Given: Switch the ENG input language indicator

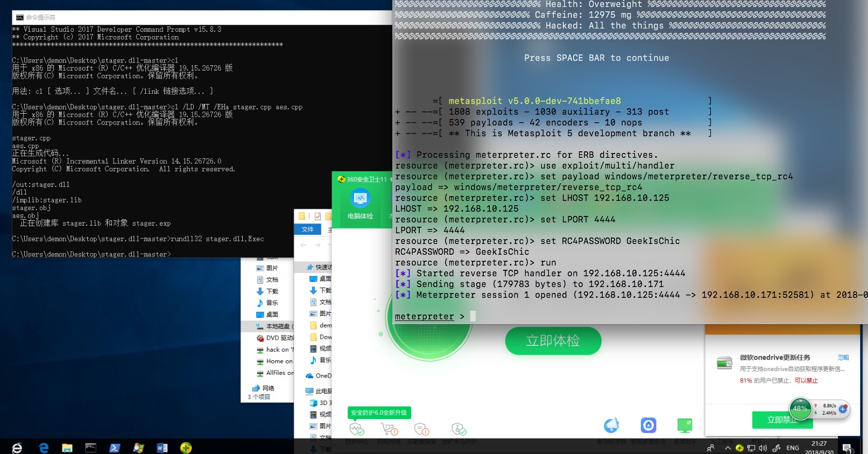Looking at the screenshot, I should (793, 448).
